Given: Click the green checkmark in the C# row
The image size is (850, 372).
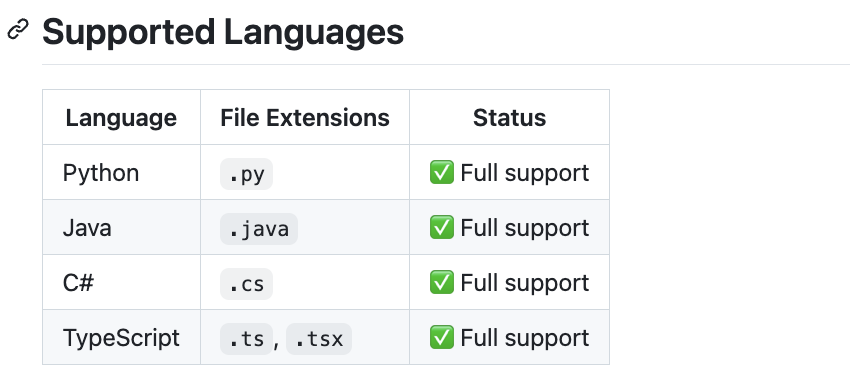Looking at the screenshot, I should click(x=442, y=283).
